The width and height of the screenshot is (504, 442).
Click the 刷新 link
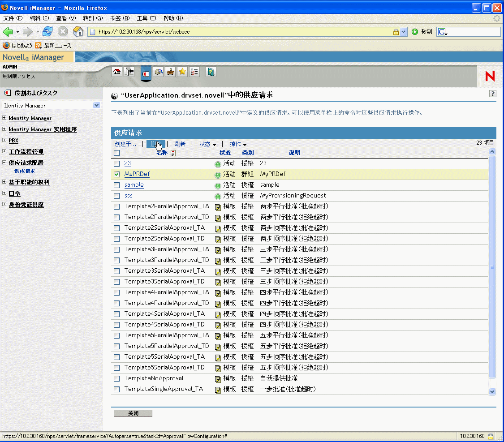click(x=180, y=144)
